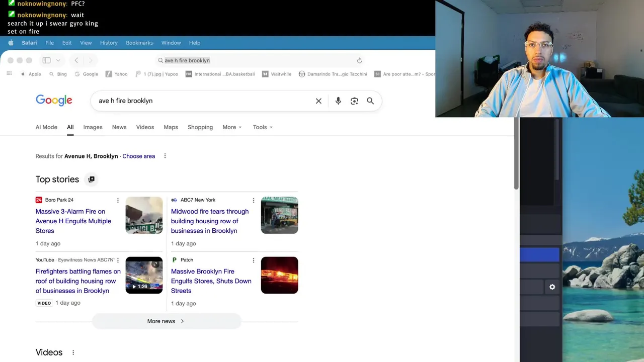This screenshot has width=644, height=362.
Task: Open the Bing bookmark
Action: coord(58,74)
